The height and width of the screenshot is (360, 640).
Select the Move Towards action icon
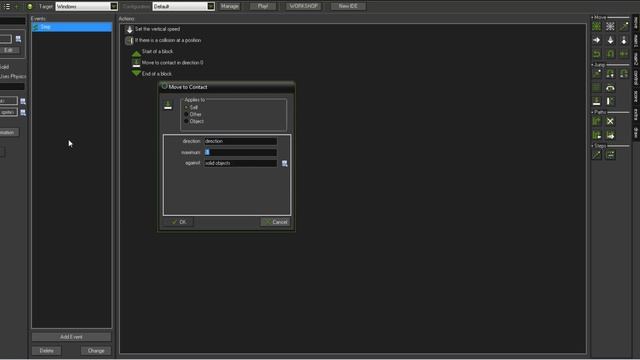click(x=624, y=27)
